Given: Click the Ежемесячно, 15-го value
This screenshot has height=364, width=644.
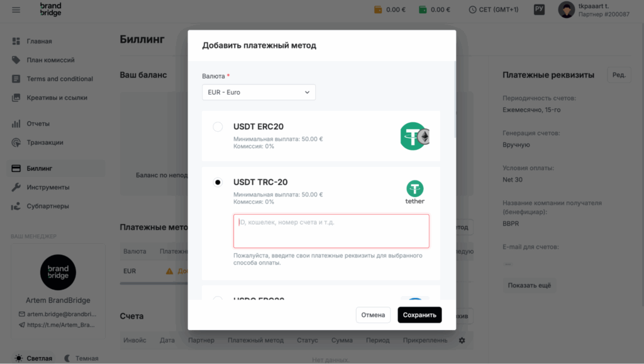Looking at the screenshot, I should [x=531, y=110].
